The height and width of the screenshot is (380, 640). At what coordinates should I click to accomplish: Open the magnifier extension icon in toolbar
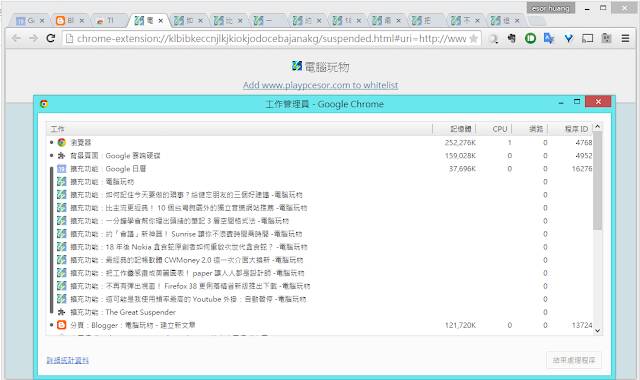[x=493, y=39]
